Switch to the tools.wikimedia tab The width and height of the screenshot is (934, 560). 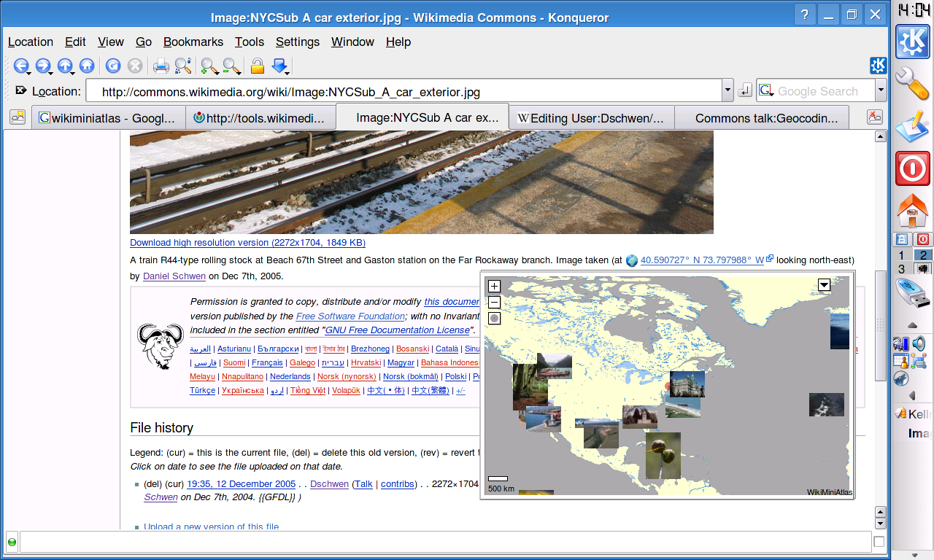[259, 117]
